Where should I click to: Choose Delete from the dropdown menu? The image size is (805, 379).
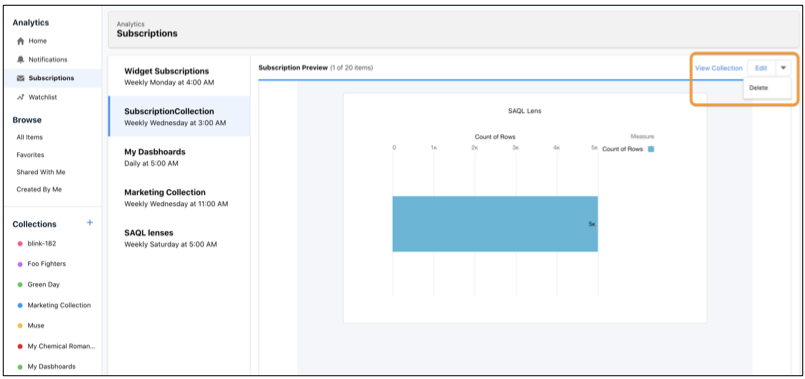pos(767,88)
